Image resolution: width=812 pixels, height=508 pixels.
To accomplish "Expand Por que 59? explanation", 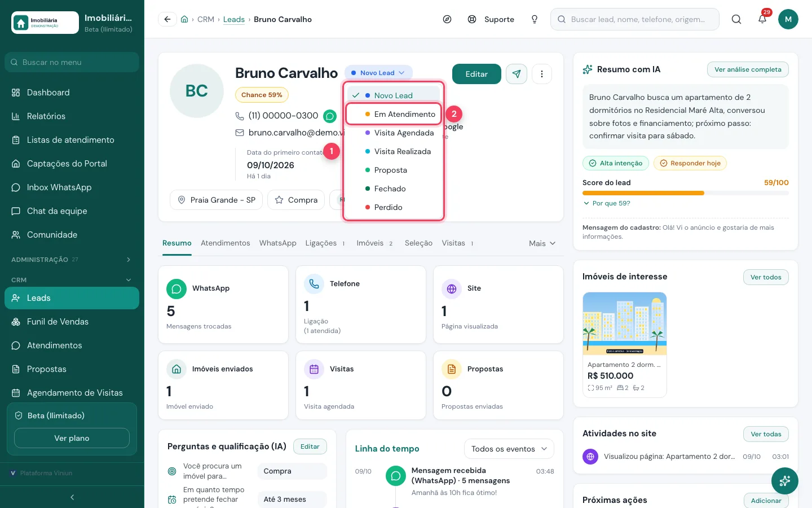I will 607,203.
